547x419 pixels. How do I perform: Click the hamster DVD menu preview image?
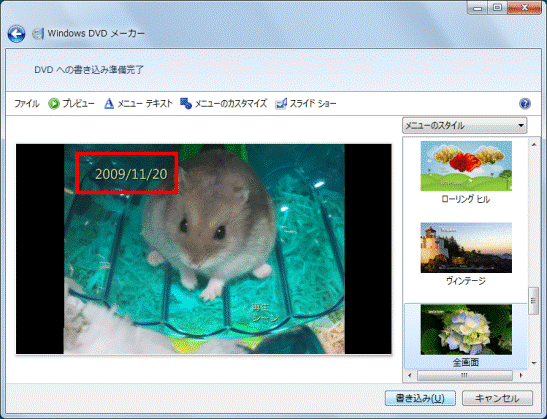pyautogui.click(x=204, y=249)
